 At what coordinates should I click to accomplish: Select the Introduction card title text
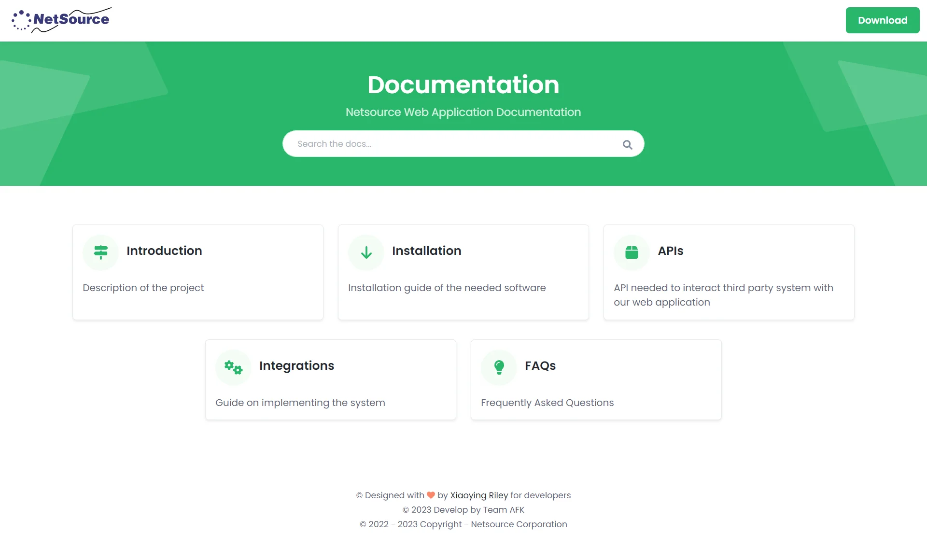click(164, 251)
